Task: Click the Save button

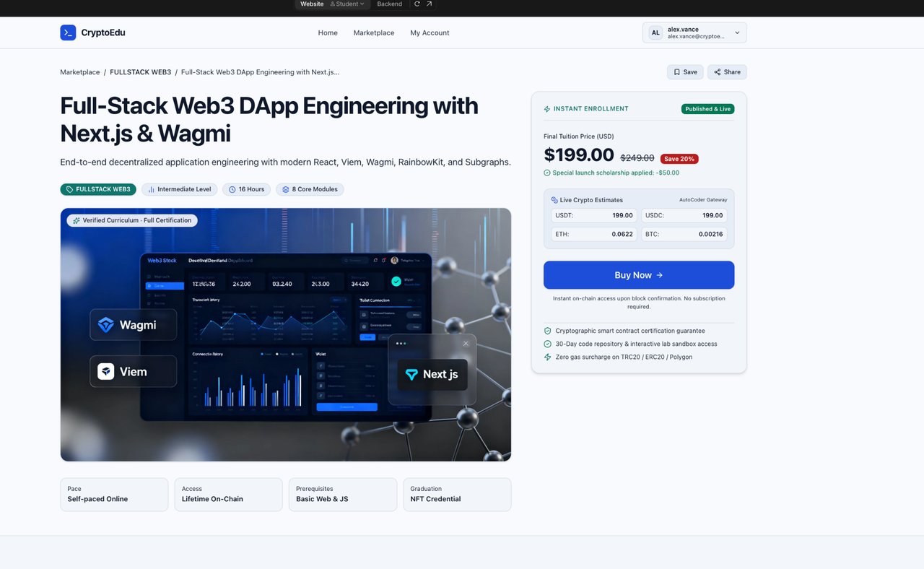Action: [685, 72]
